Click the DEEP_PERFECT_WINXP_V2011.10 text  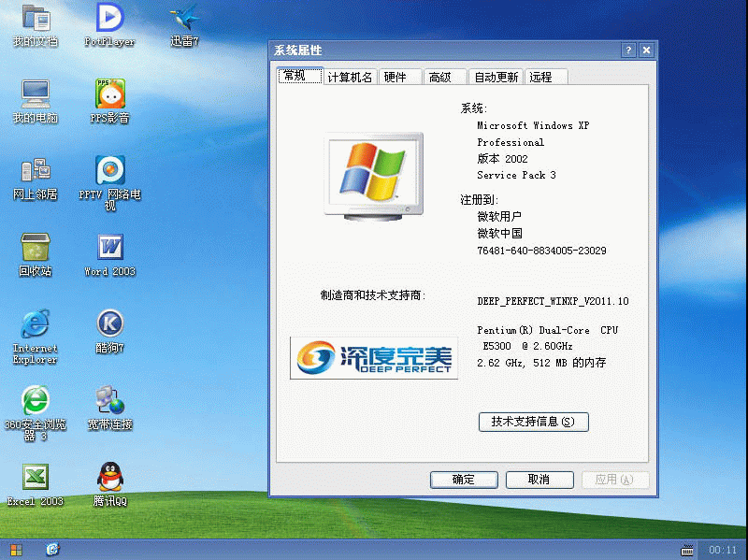(553, 301)
